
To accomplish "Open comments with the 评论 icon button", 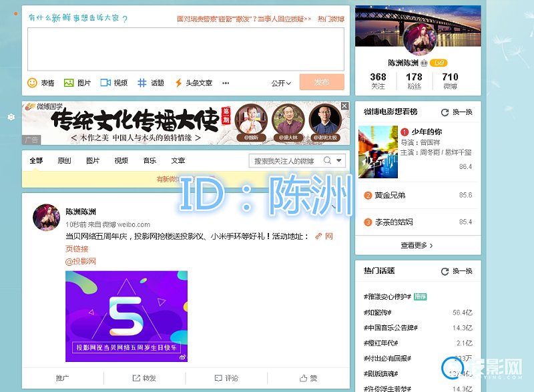I will click(x=226, y=378).
